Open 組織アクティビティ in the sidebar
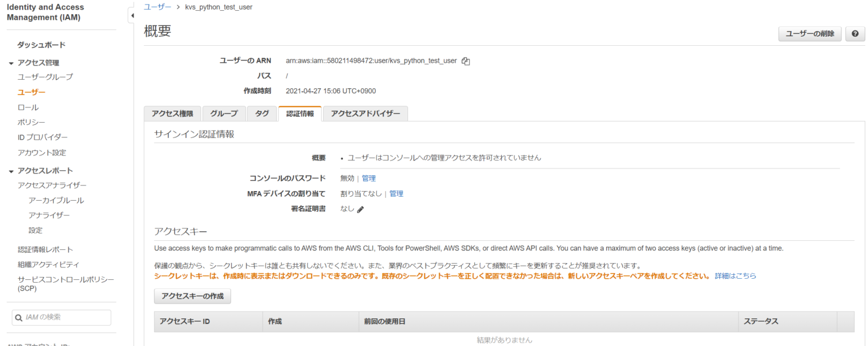This screenshot has height=346, width=868. click(49, 265)
